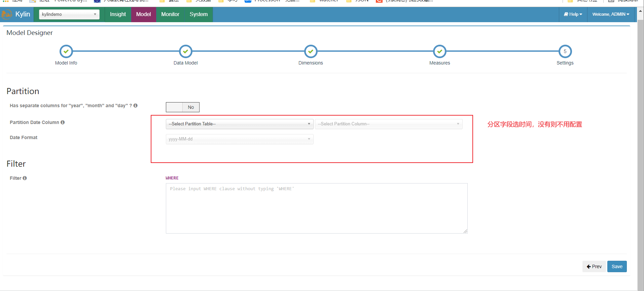Open the System tab
This screenshot has height=291, width=644.
tap(199, 14)
